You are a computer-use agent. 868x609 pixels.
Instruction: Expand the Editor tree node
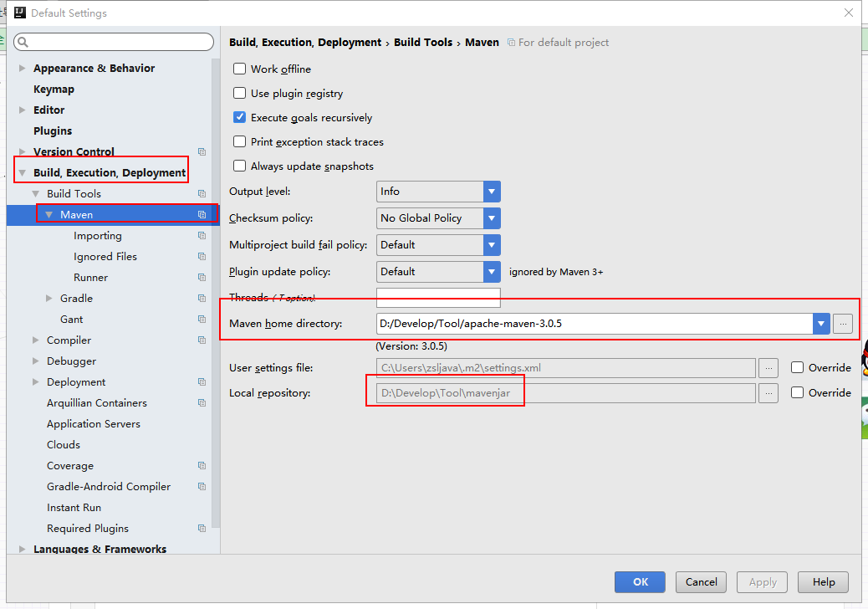click(x=22, y=110)
